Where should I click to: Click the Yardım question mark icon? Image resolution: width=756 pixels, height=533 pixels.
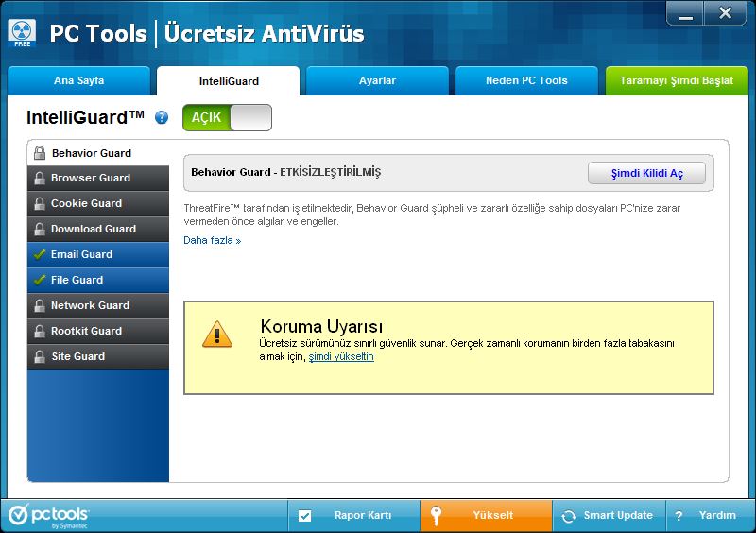pyautogui.click(x=679, y=516)
